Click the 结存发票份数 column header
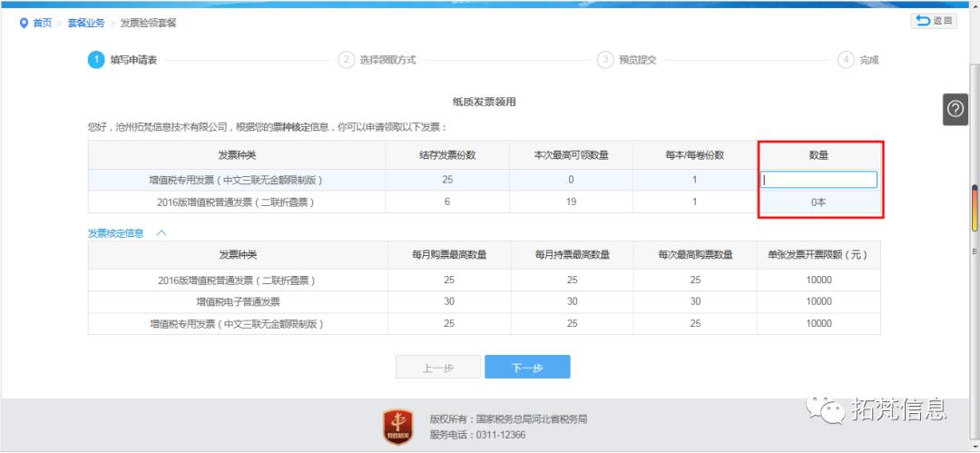The width and height of the screenshot is (980, 453). click(446, 155)
